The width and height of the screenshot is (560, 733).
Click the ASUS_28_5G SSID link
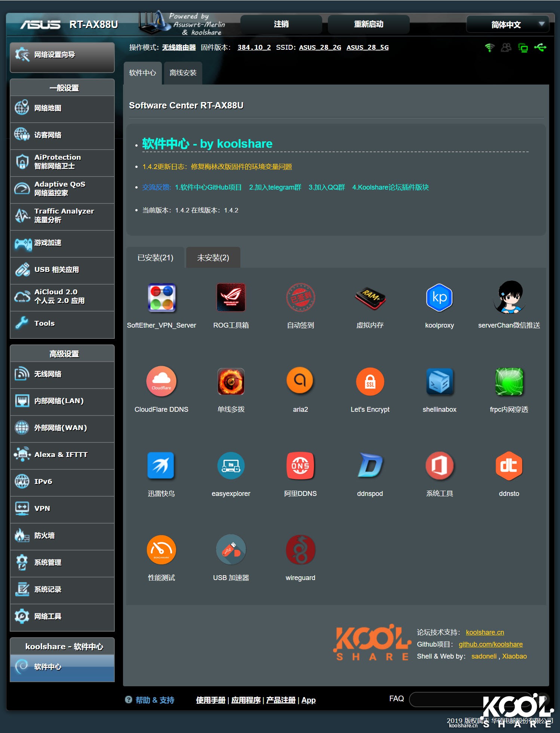coord(367,47)
